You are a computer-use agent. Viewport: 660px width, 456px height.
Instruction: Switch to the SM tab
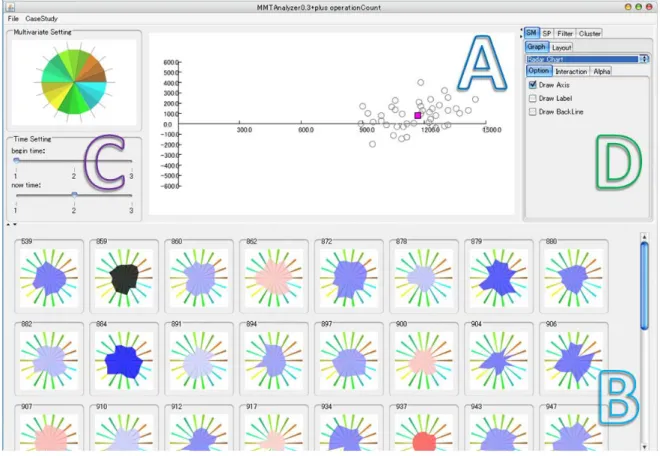click(x=531, y=33)
